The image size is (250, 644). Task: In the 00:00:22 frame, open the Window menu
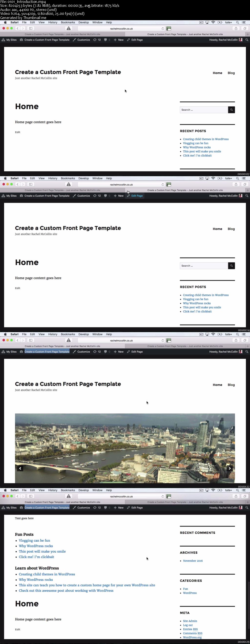click(x=97, y=334)
